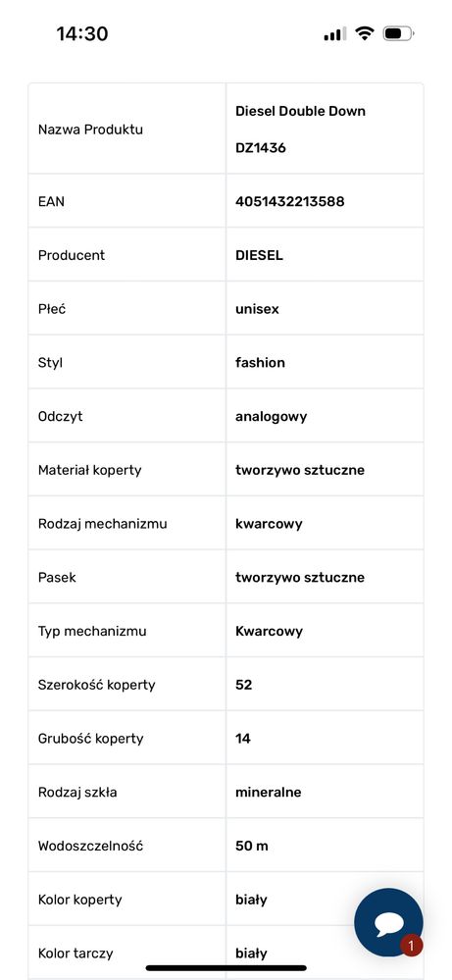Tap the battery indicator icon
Screen dimensions: 452x980
coord(398,33)
